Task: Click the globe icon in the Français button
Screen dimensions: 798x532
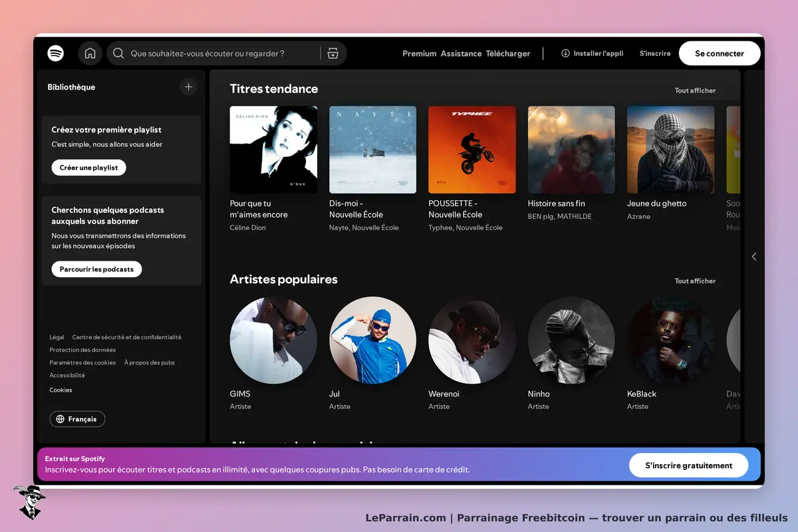Action: [x=61, y=419]
